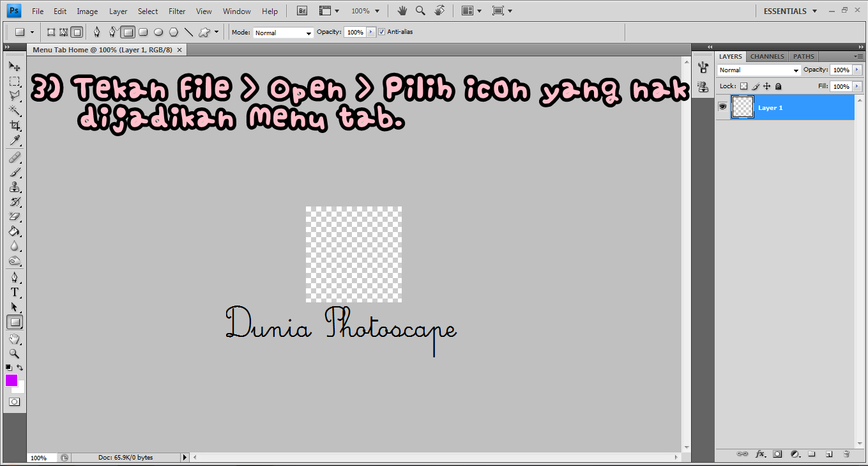868x466 pixels.
Task: Select the Rectangle shape tool in toolbox
Action: coord(14,322)
